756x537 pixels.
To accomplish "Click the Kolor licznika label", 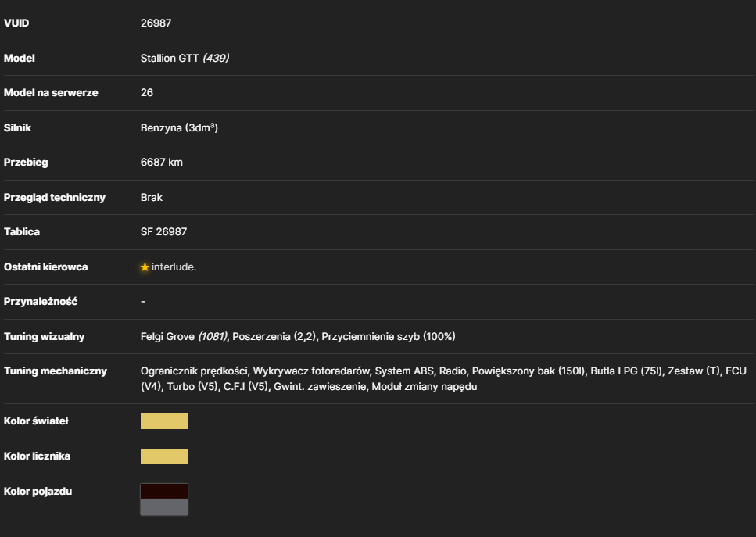I will click(37, 456).
